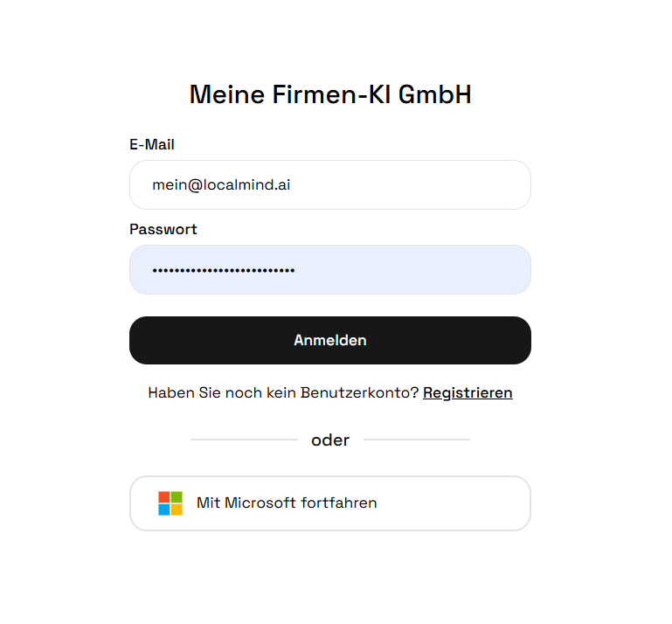Click the yellow square of Microsoft logo
The image size is (672, 624).
click(x=177, y=510)
